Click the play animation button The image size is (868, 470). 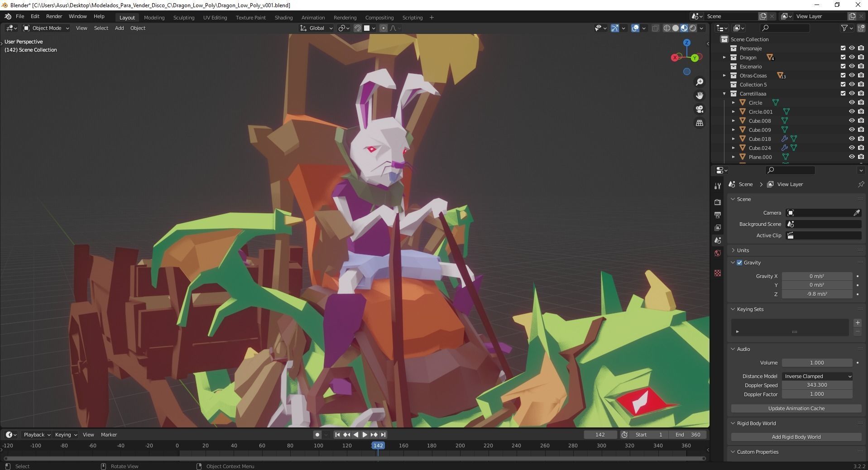coord(364,435)
